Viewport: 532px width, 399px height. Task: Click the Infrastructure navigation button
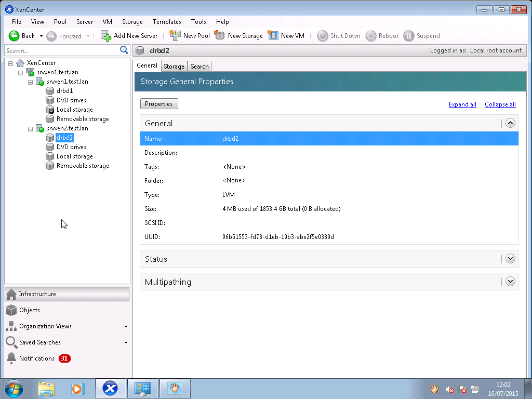point(67,294)
